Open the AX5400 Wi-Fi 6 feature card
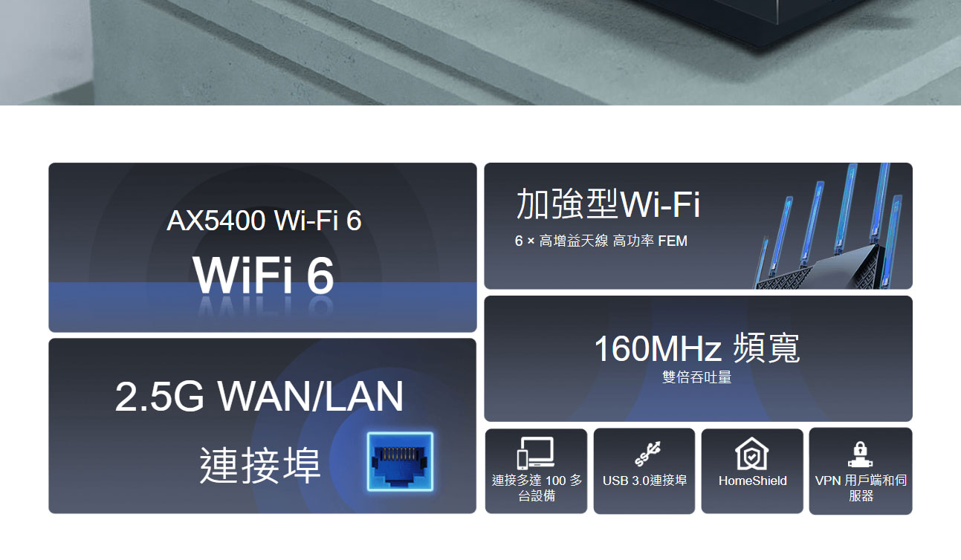The width and height of the screenshot is (961, 560). click(262, 247)
